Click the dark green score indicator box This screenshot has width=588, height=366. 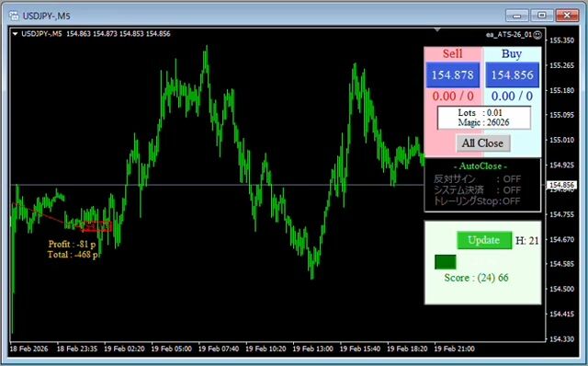tap(446, 262)
